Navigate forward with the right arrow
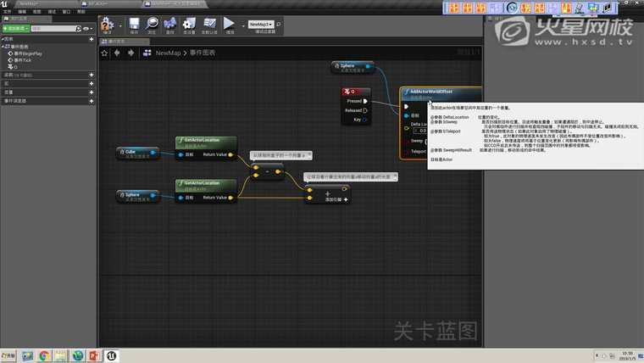This screenshot has width=644, height=363. coord(131,53)
